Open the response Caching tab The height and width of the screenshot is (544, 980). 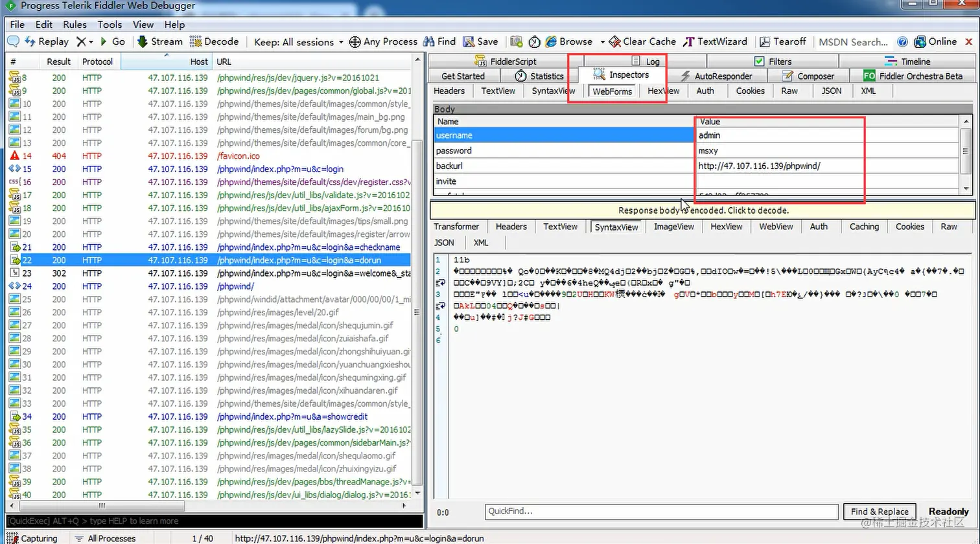tap(864, 227)
